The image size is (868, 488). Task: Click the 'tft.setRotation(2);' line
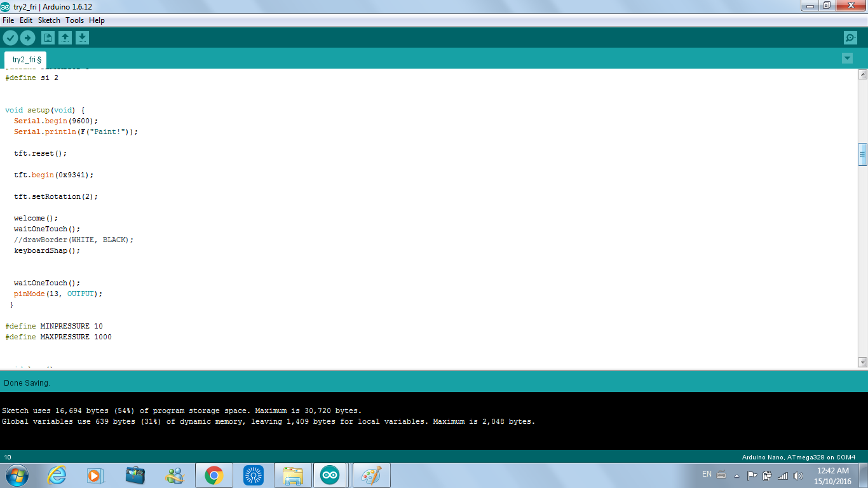pyautogui.click(x=56, y=196)
